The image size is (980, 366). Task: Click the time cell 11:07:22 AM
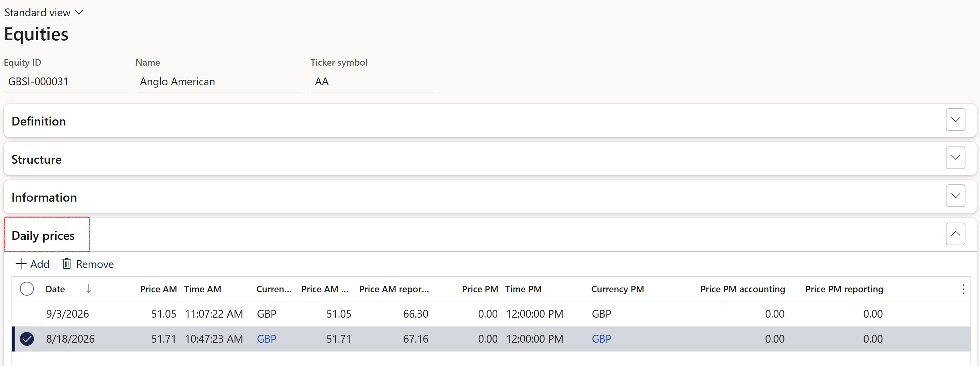(214, 314)
